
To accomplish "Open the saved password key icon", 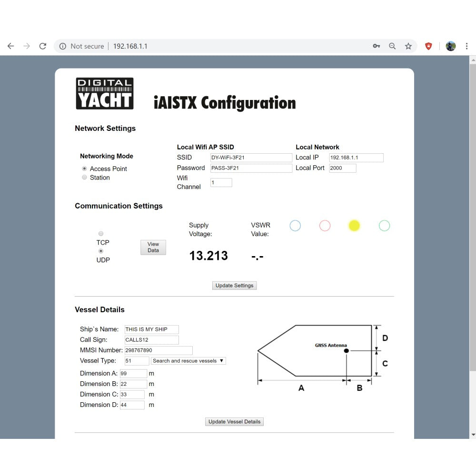I will (376, 46).
